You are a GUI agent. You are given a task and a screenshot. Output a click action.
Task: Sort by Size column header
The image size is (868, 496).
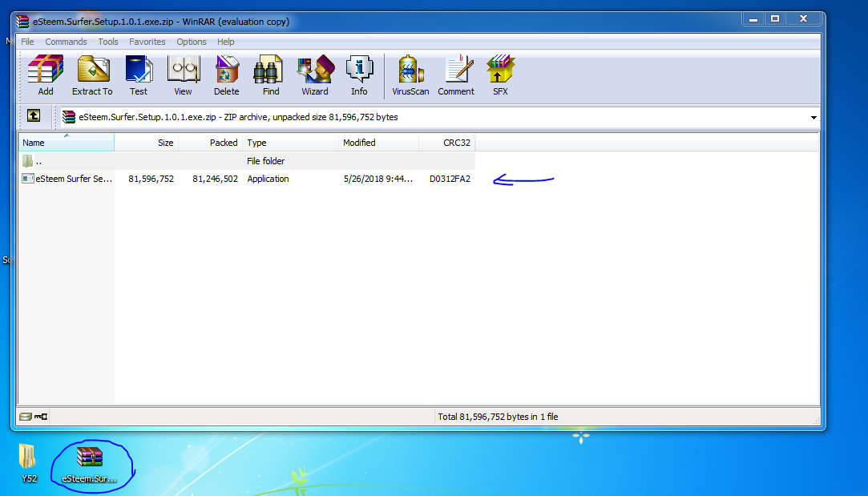(146, 143)
